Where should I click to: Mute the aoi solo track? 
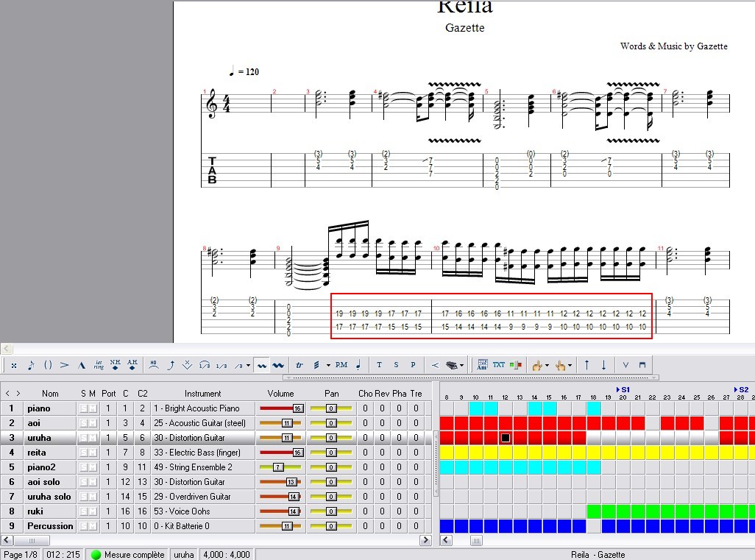pos(93,482)
